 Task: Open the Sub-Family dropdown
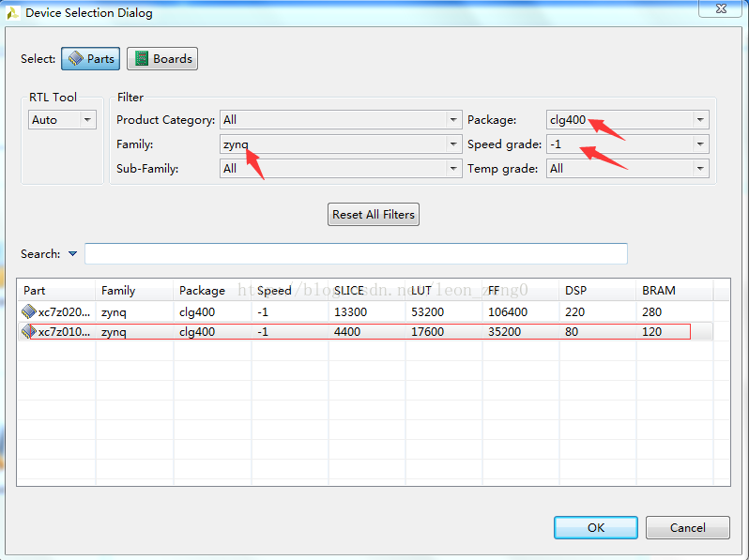(341, 169)
